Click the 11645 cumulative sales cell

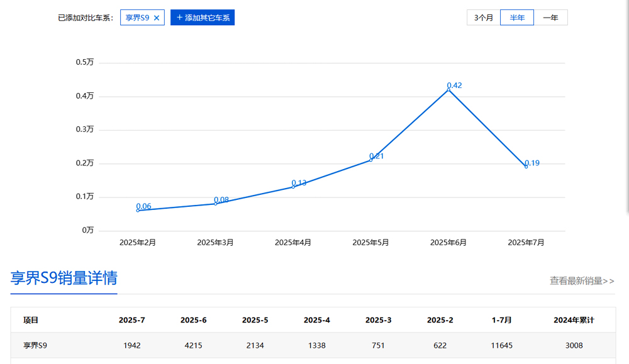pyautogui.click(x=502, y=346)
